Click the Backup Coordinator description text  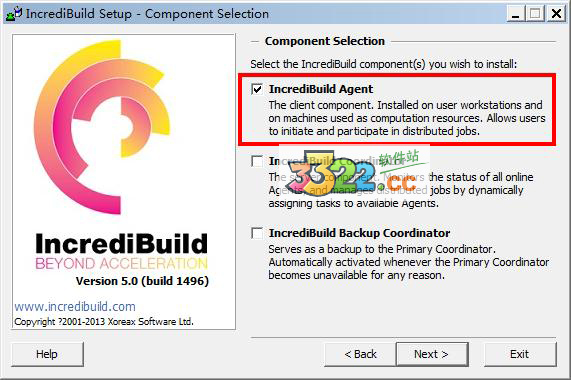point(409,262)
